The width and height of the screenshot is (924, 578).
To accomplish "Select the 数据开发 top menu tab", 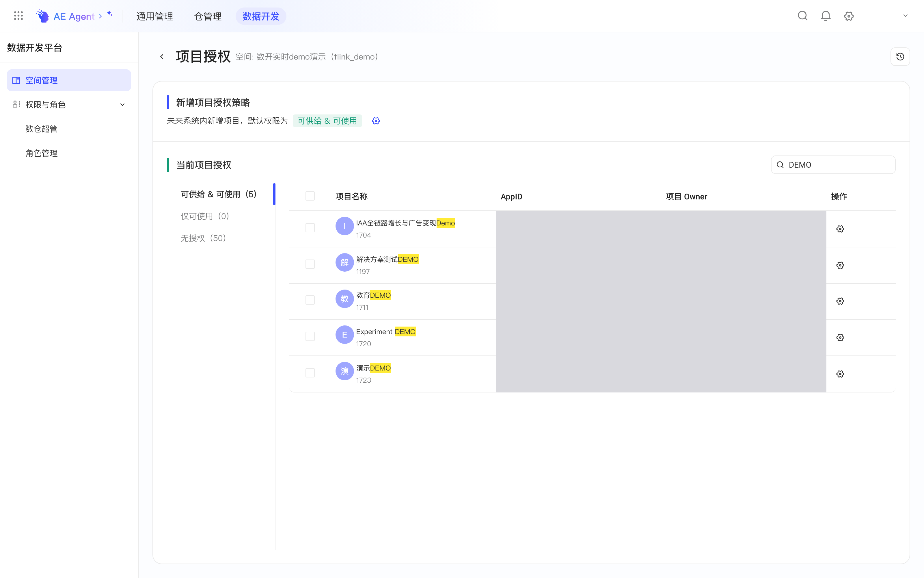I will point(261,16).
